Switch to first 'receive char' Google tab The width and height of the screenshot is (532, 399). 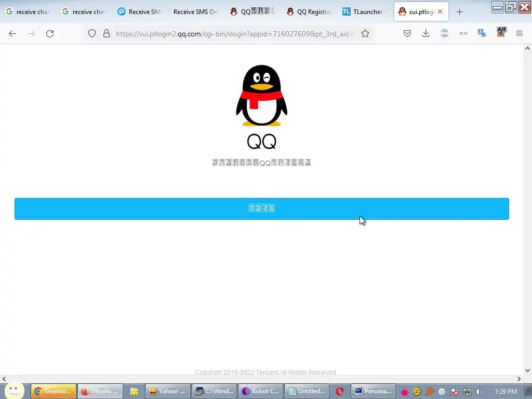click(x=28, y=11)
